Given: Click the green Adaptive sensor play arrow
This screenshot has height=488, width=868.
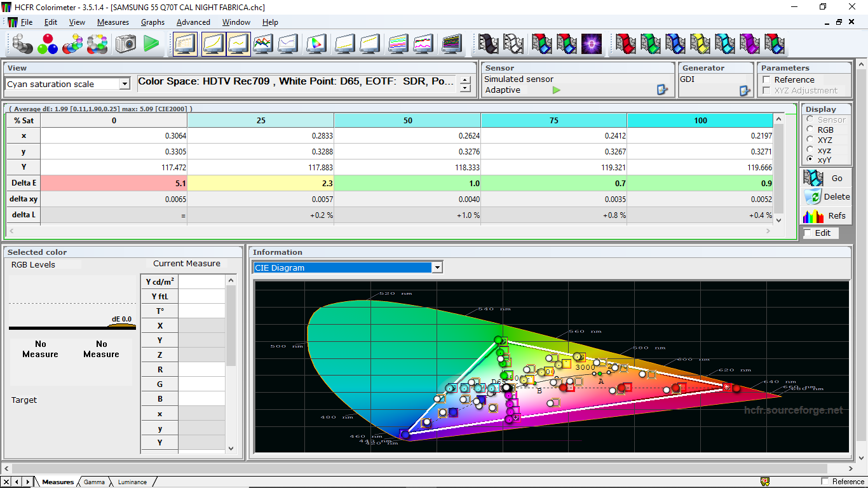Looking at the screenshot, I should 557,90.
